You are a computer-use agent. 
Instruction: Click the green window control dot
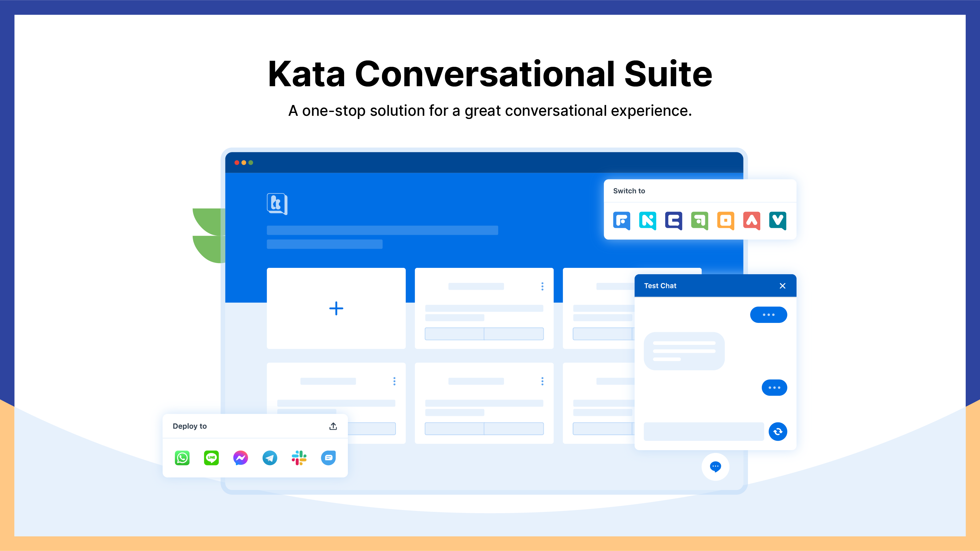[251, 163]
